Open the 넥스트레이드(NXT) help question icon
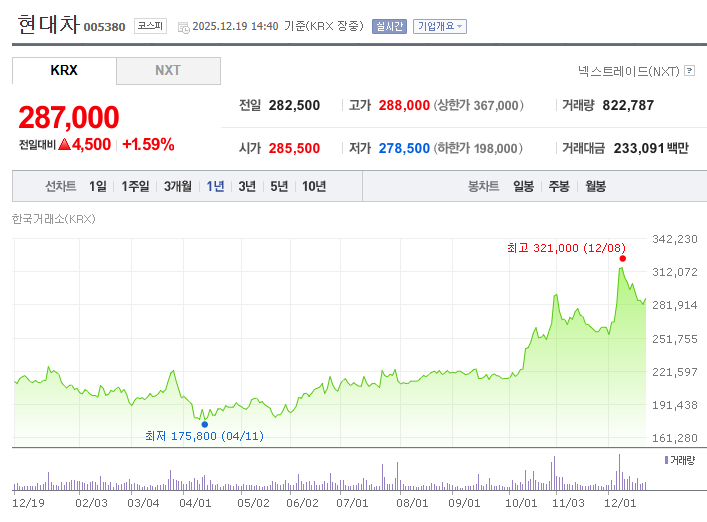This screenshot has width=707, height=522. 689,71
